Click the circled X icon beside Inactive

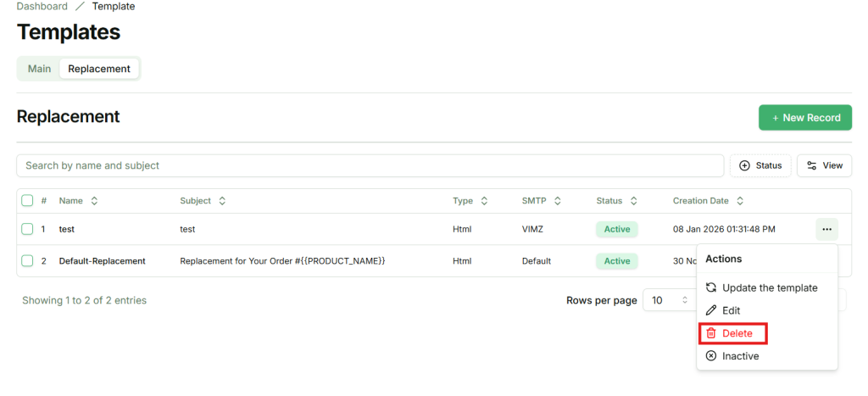pos(711,356)
